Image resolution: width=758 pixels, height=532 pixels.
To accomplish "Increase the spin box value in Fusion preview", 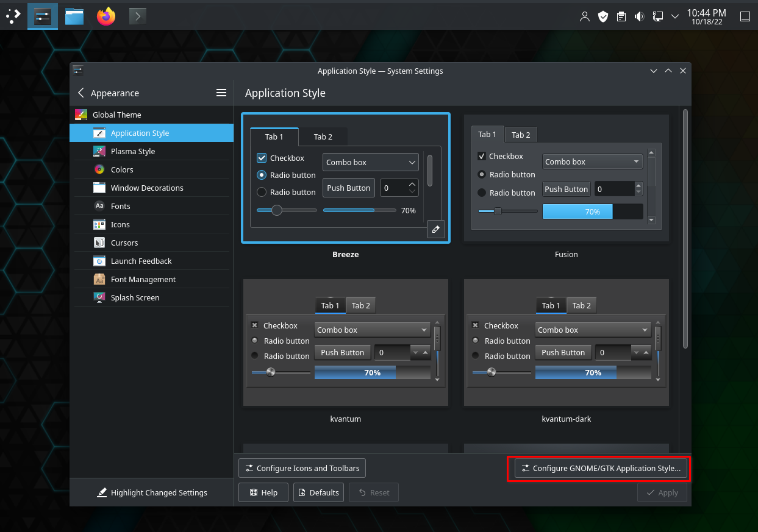I will pyautogui.click(x=638, y=185).
